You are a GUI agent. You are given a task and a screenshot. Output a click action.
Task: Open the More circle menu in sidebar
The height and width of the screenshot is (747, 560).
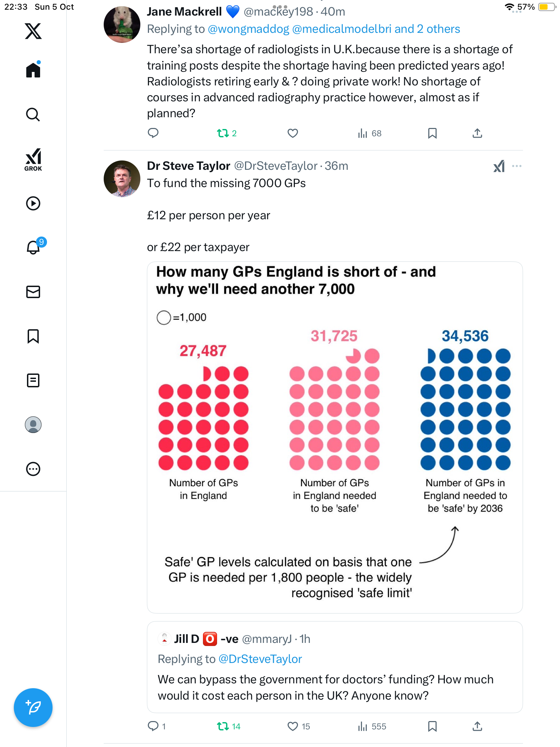[33, 469]
